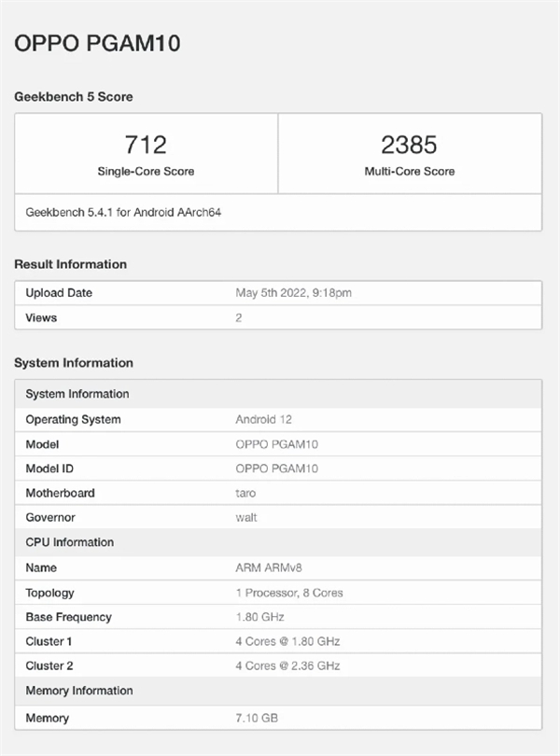
Task: Click the Cluster 2 value 4 Cores @ 2.36 GHz
Action: [287, 665]
